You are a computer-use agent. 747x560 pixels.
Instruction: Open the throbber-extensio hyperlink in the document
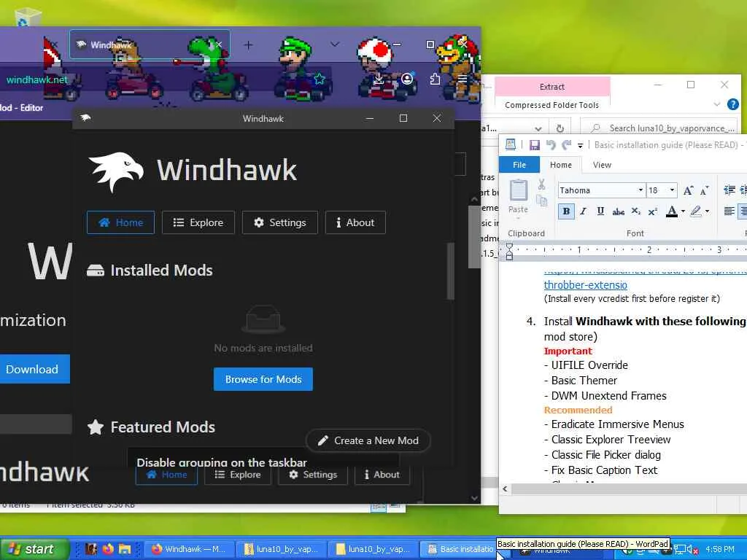pyautogui.click(x=586, y=285)
